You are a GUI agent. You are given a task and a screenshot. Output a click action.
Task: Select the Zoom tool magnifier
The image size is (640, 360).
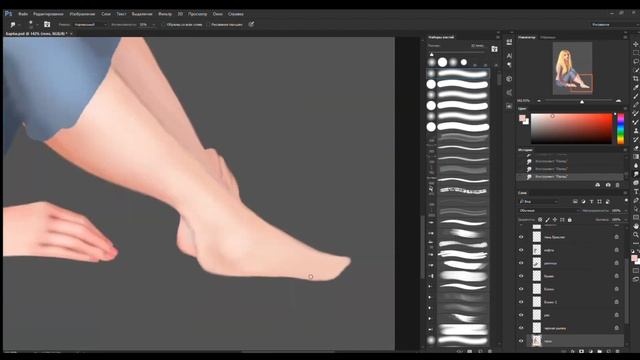[636, 235]
